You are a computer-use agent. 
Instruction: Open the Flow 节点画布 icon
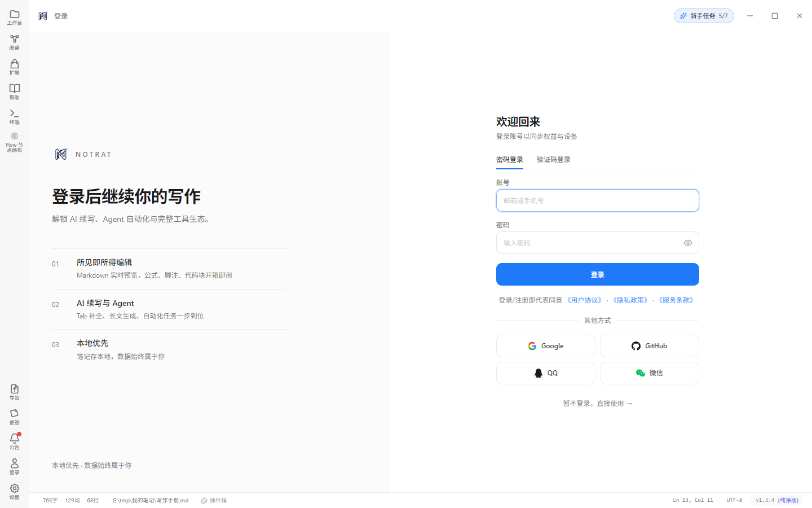tap(15, 142)
